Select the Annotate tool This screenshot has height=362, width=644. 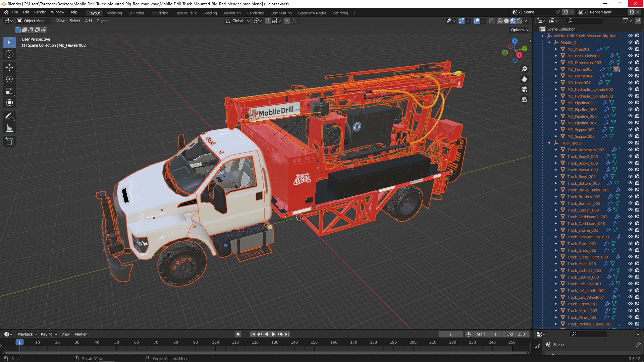point(9,116)
